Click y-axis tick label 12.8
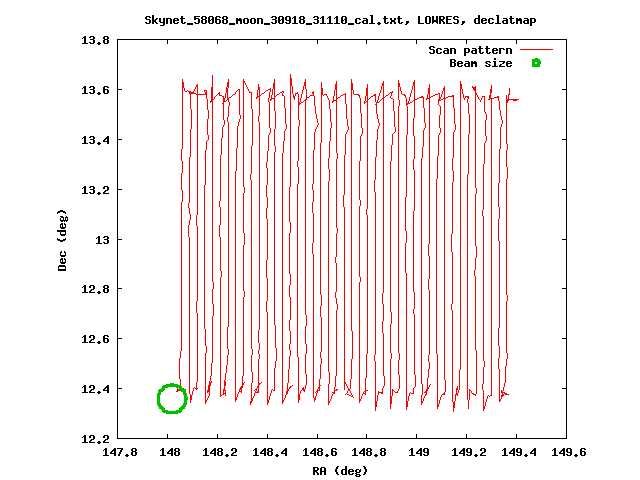640x480 pixels. tap(96, 289)
